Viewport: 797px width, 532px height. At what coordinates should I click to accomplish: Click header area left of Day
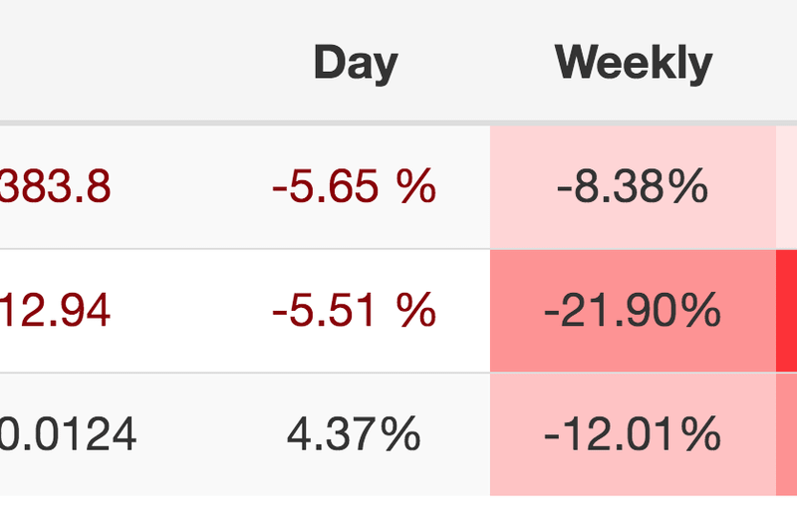(149, 64)
